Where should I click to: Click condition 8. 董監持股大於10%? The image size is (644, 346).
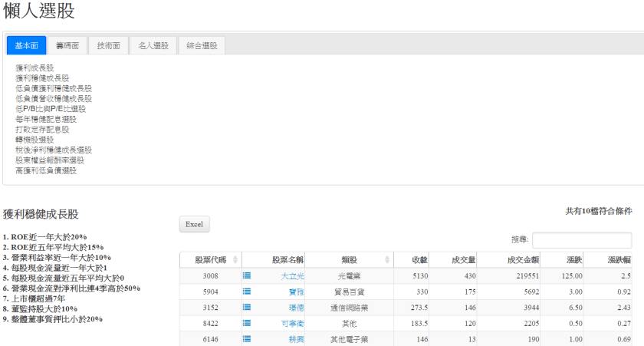[40, 309]
